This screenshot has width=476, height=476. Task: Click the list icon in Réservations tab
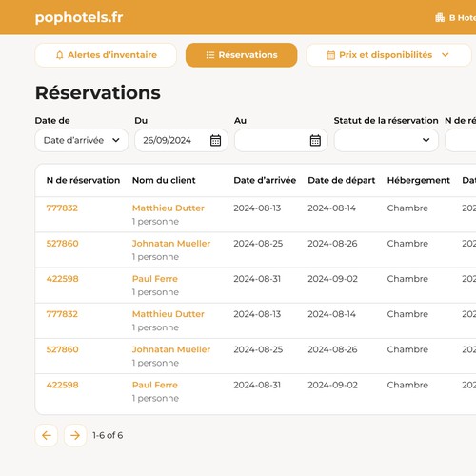click(x=210, y=55)
